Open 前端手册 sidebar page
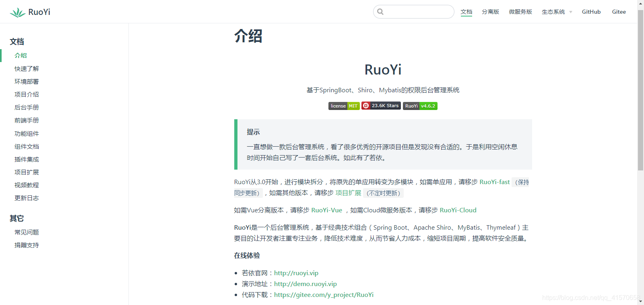Screen dimensions: 644x305 point(27,120)
